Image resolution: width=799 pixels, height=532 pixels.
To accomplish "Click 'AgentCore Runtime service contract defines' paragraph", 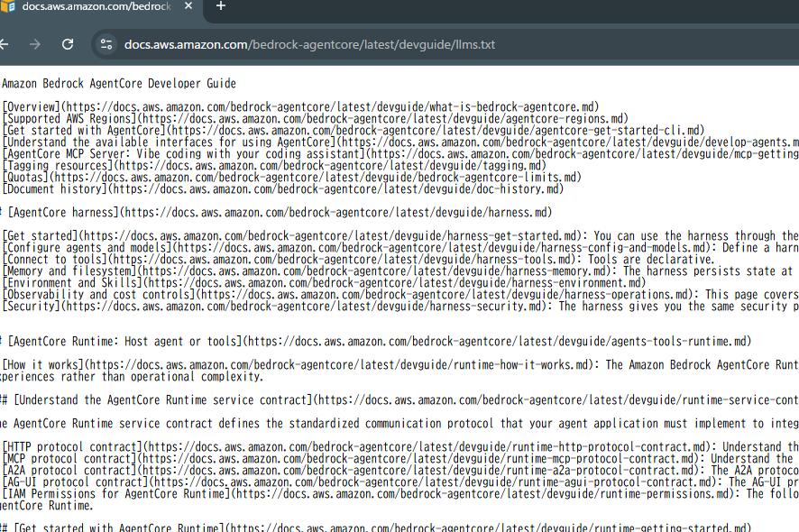I will 399,424.
